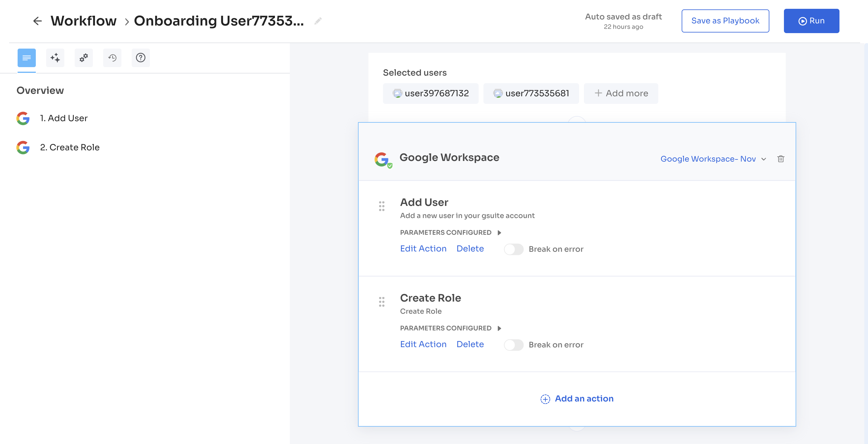Click the Add User action title
Screen dimensions: 868x444
click(424, 202)
